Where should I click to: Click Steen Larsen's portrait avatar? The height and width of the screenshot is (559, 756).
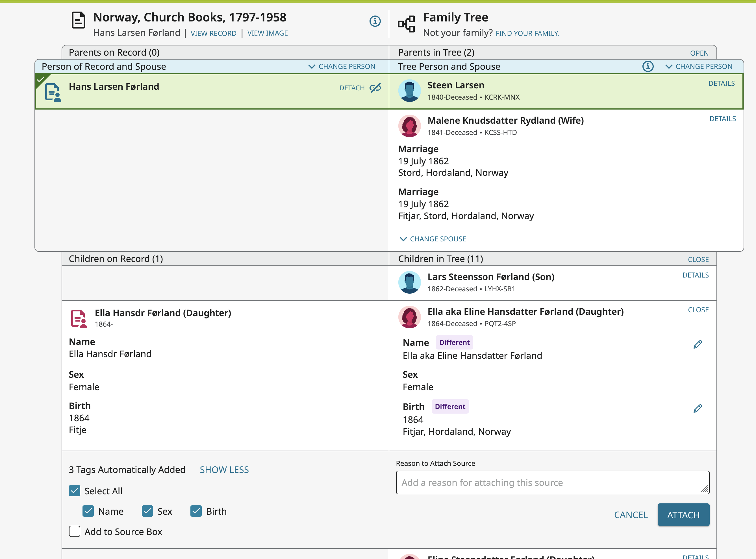pos(409,91)
